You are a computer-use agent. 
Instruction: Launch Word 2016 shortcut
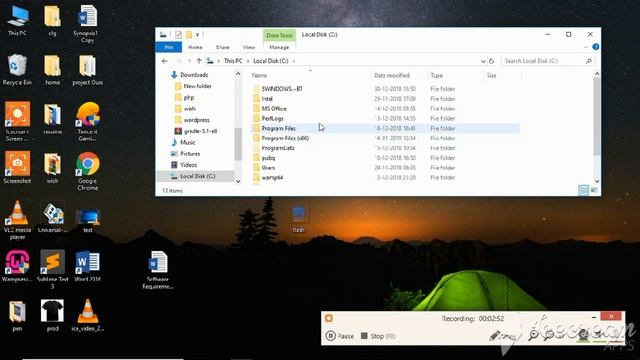(87, 266)
